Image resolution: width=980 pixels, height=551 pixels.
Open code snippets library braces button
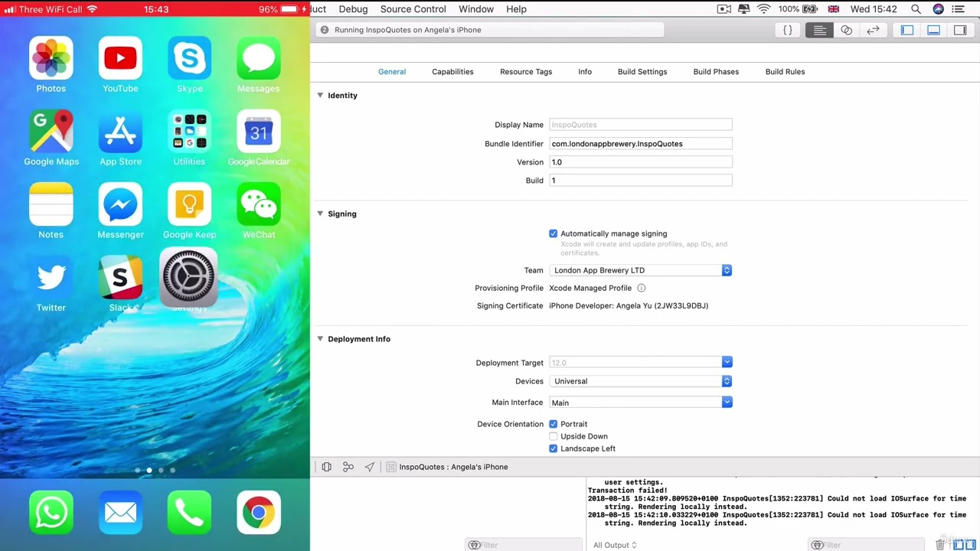pyautogui.click(x=788, y=30)
